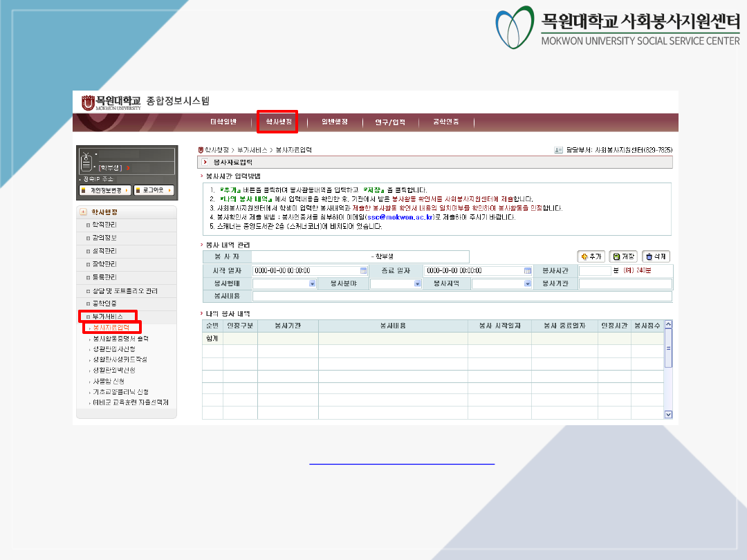Select the 일반행정 top menu tab
Viewport: 747px width, 560px height.
(x=334, y=122)
